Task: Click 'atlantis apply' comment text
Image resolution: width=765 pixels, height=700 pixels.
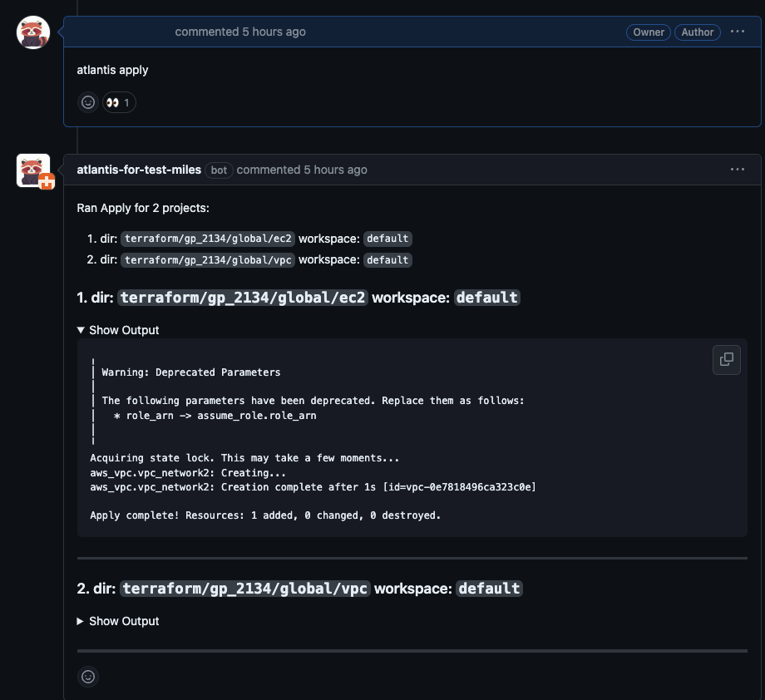Action: click(113, 70)
